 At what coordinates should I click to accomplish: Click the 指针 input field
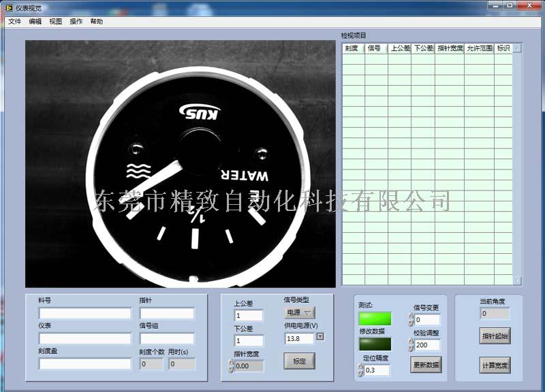coord(167,314)
